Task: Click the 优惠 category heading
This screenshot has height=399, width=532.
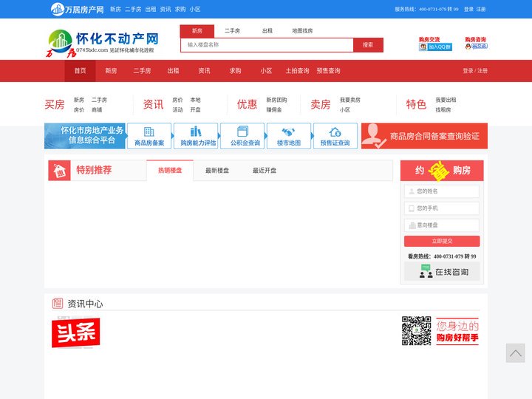Action: pos(247,104)
